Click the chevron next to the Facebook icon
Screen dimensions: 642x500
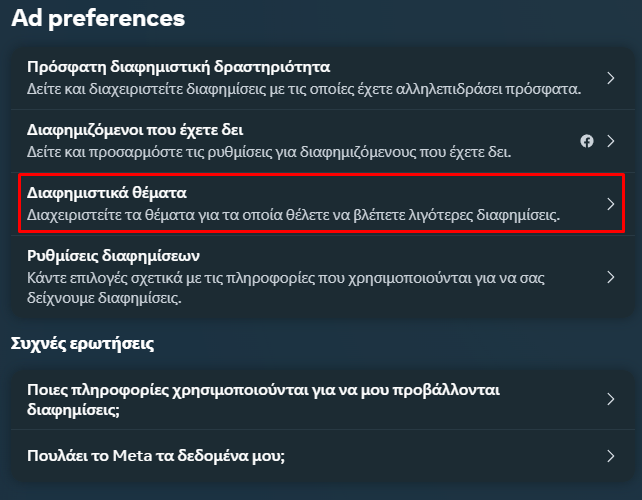610,141
